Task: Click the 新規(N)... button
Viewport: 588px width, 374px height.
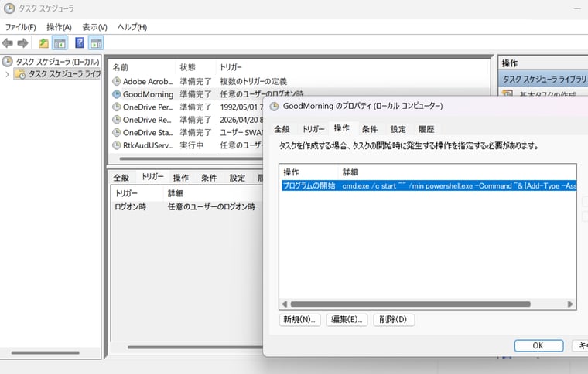Action: click(300, 320)
